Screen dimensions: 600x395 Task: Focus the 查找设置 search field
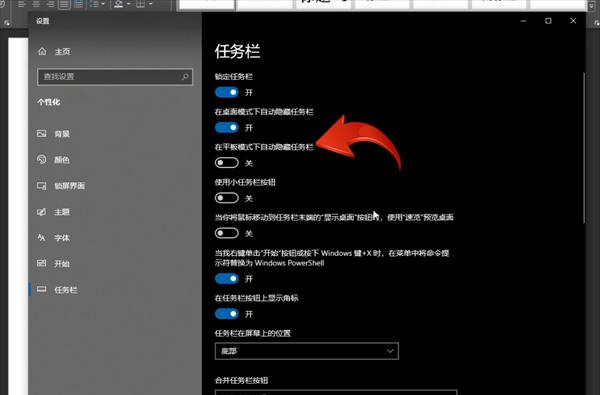[115, 77]
